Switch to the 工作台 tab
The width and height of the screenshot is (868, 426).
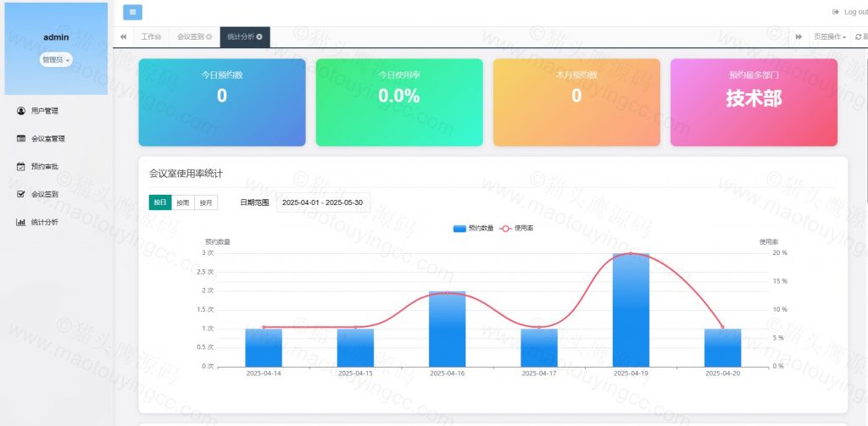coord(151,37)
